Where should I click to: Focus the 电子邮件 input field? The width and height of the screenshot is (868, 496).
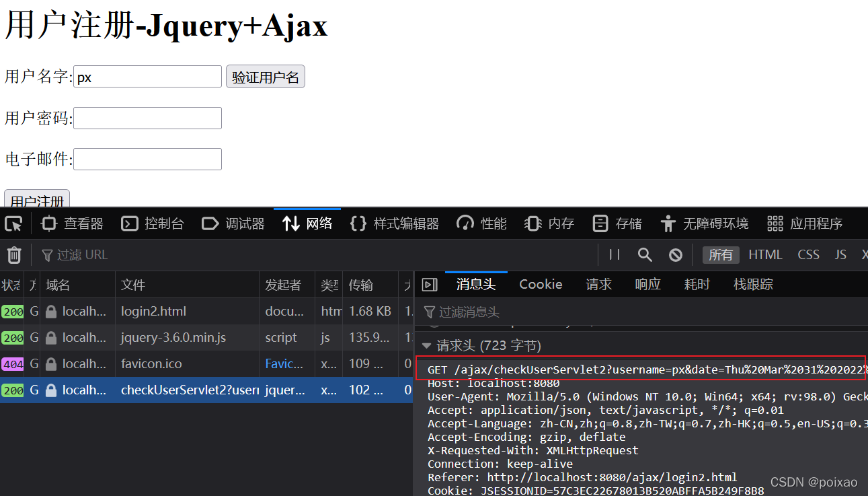click(x=147, y=159)
